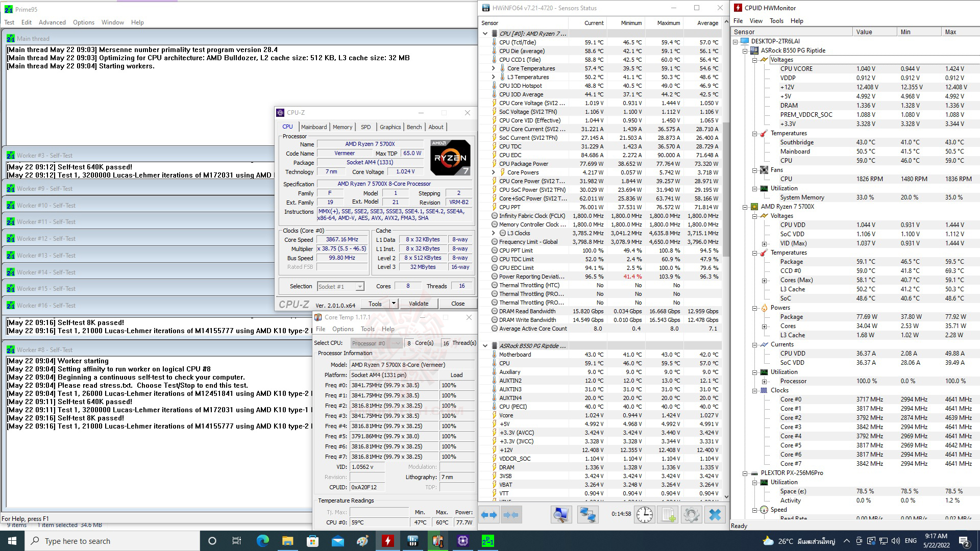Open the summary window via magnifier-monitor icon
Viewport: 980px width, 551px height.
(x=561, y=515)
